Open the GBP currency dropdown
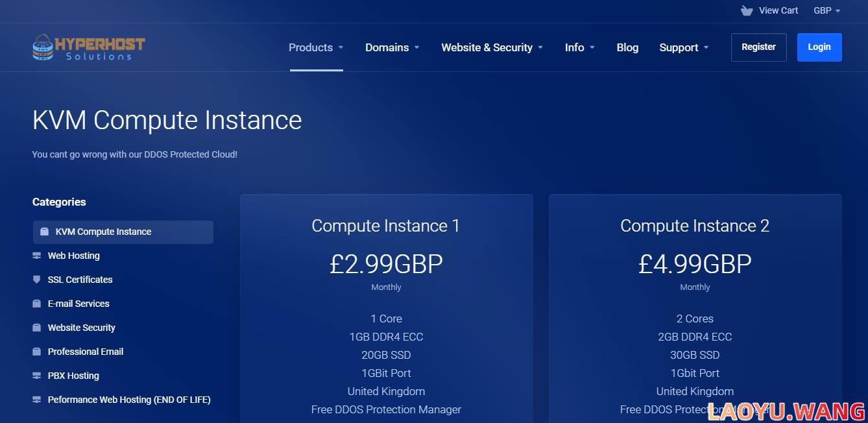The width and height of the screenshot is (868, 423). [827, 10]
